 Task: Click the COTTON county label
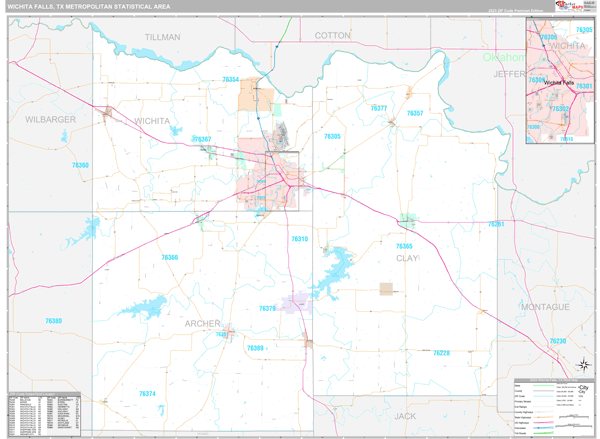[x=332, y=35]
